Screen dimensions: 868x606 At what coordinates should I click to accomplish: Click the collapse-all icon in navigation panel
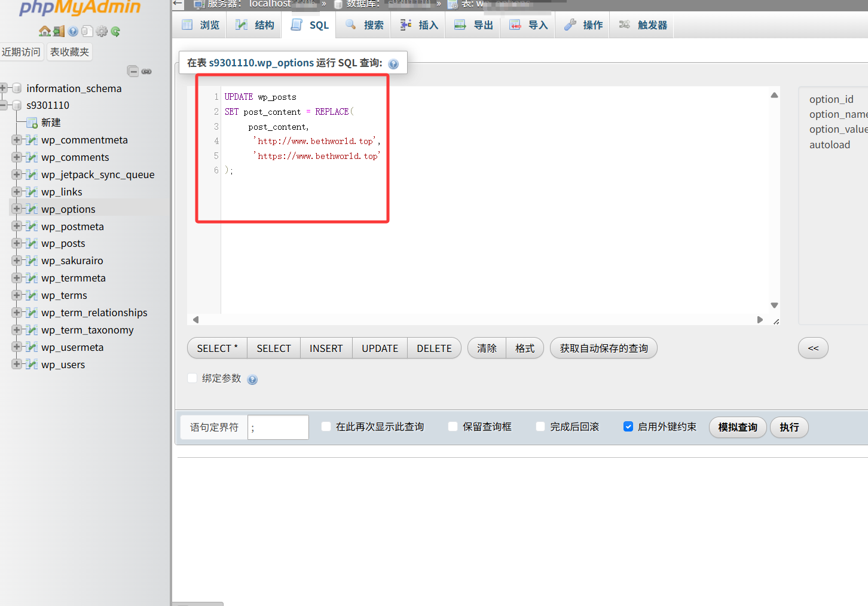click(x=133, y=72)
